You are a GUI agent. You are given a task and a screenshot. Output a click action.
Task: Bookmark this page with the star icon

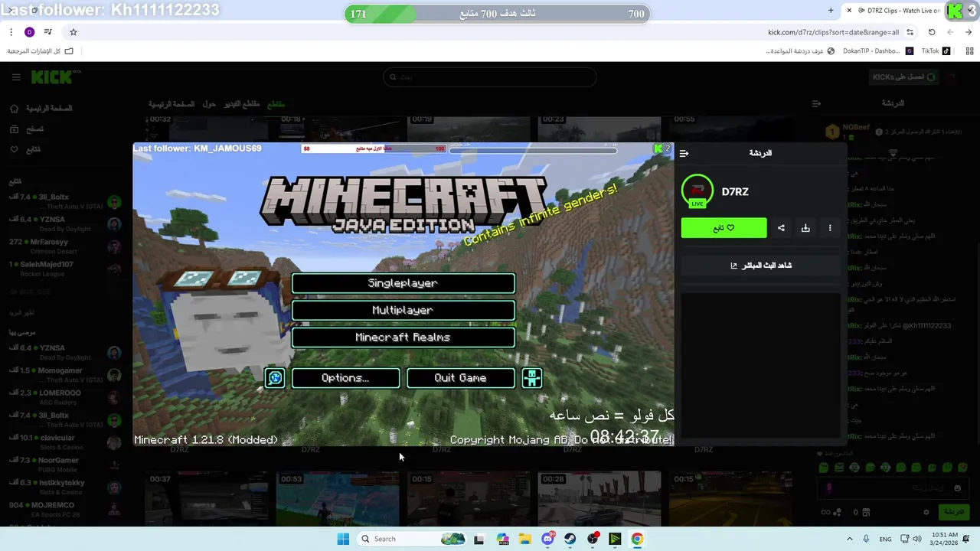click(73, 32)
